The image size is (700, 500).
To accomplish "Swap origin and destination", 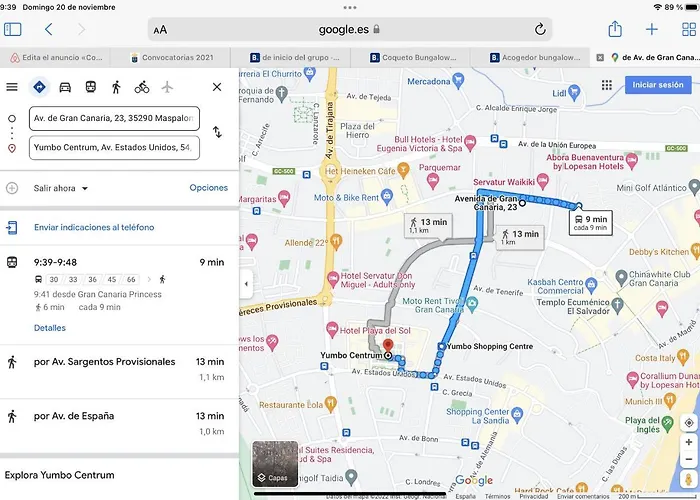I will [x=217, y=132].
